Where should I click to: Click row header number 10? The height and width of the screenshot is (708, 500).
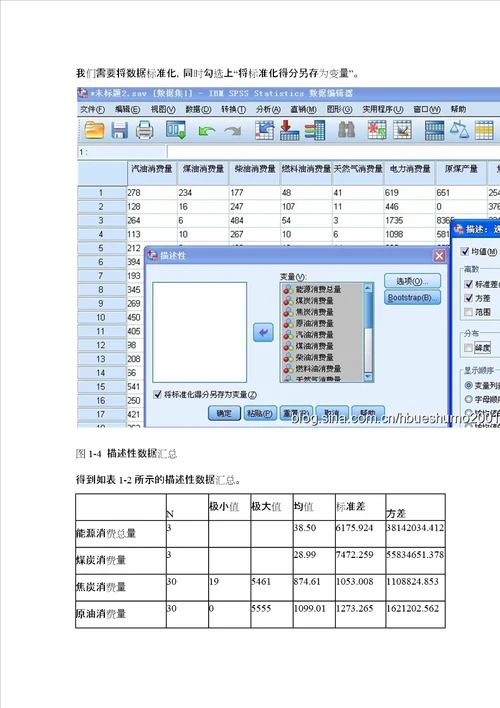[101, 318]
